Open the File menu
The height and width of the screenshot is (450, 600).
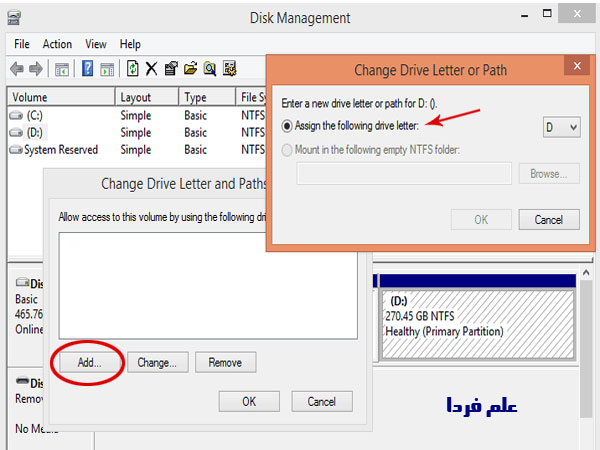(22, 44)
